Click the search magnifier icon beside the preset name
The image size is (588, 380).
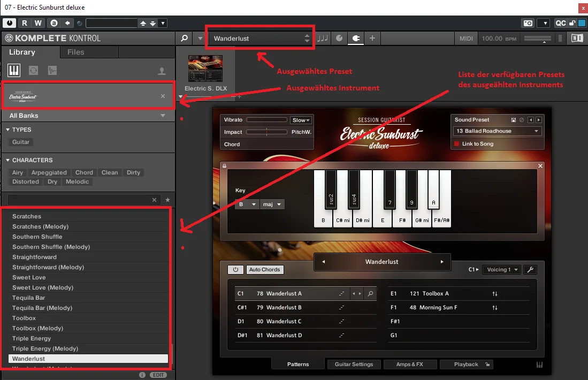[184, 38]
